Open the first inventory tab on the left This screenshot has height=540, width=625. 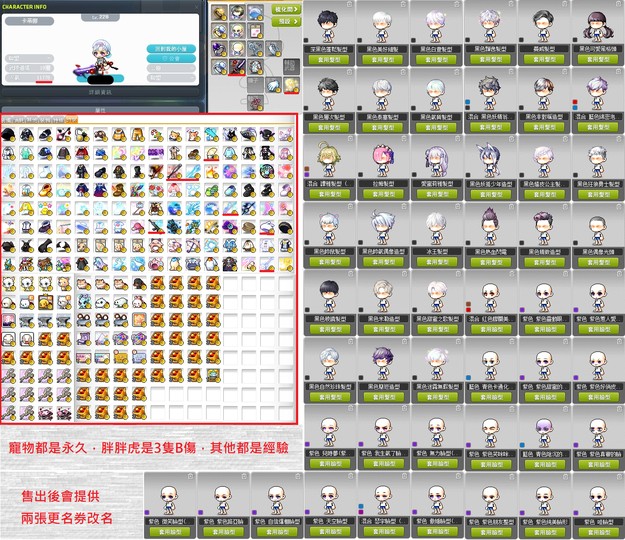coord(7,119)
